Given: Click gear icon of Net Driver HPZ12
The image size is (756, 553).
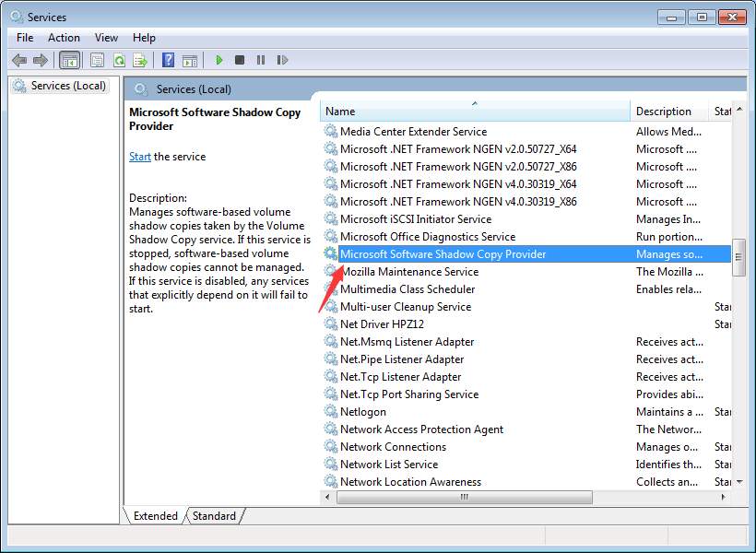Looking at the screenshot, I should (x=330, y=324).
